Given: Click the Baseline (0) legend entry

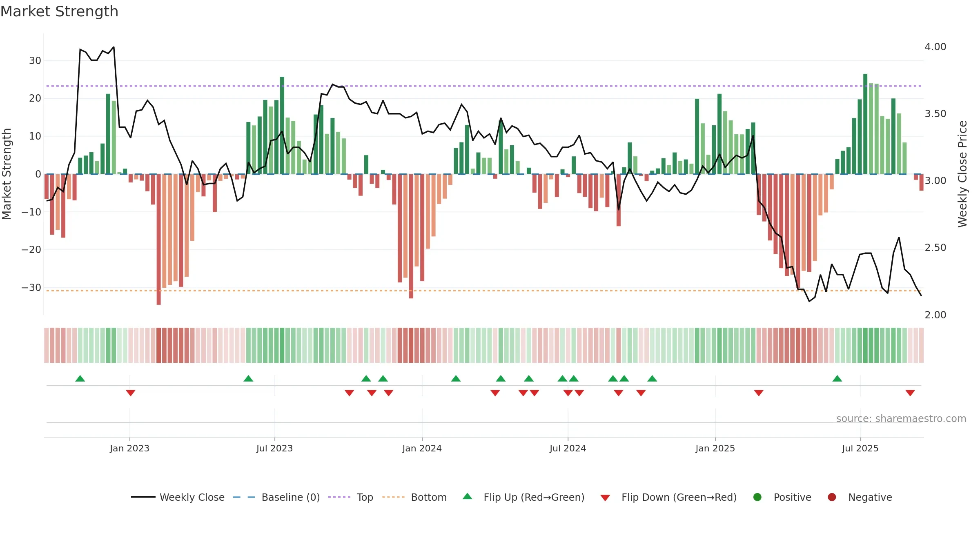Looking at the screenshot, I should tap(276, 497).
